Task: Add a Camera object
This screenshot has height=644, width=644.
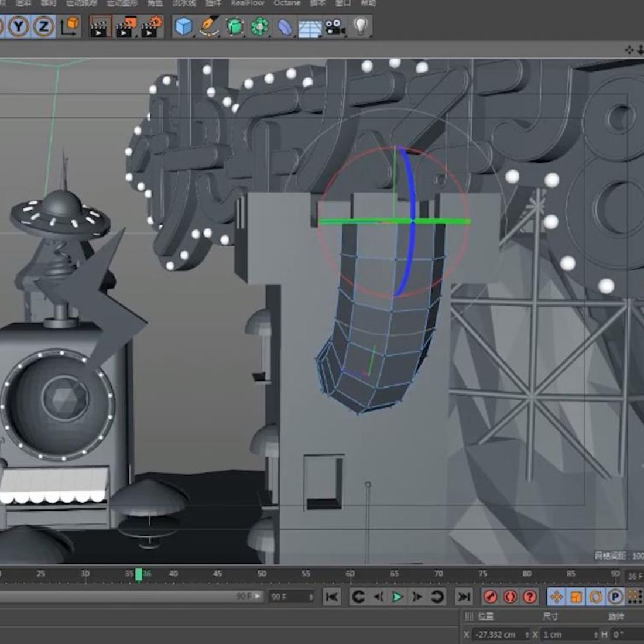Action: click(x=335, y=27)
